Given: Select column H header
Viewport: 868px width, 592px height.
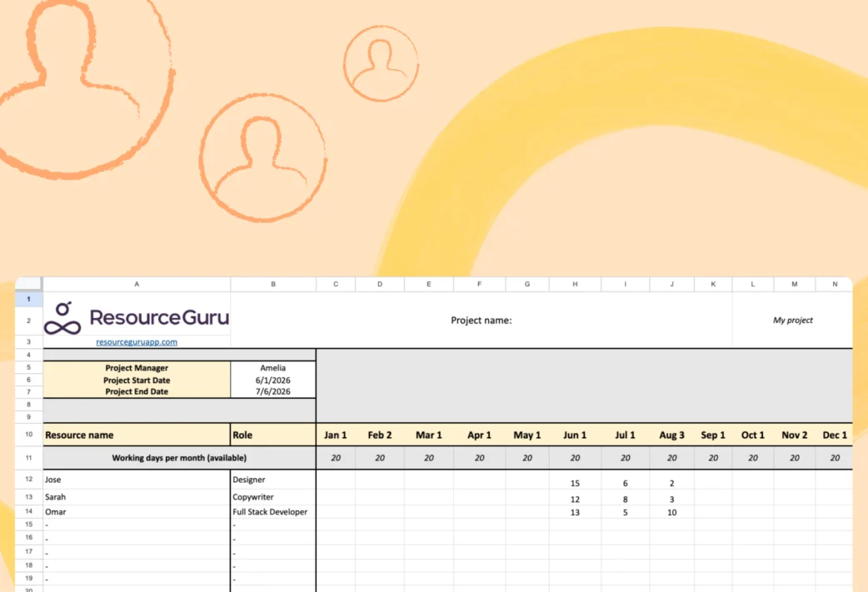Looking at the screenshot, I should [575, 284].
